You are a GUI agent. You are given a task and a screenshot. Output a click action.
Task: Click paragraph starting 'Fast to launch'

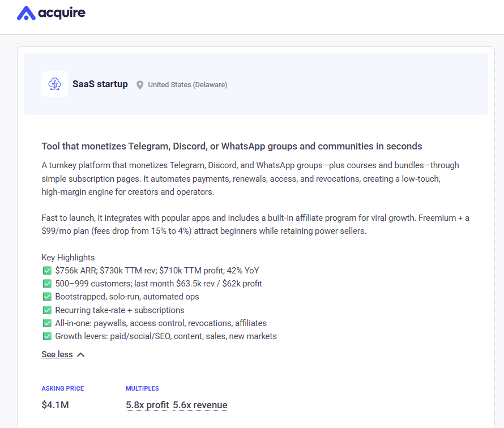(255, 225)
